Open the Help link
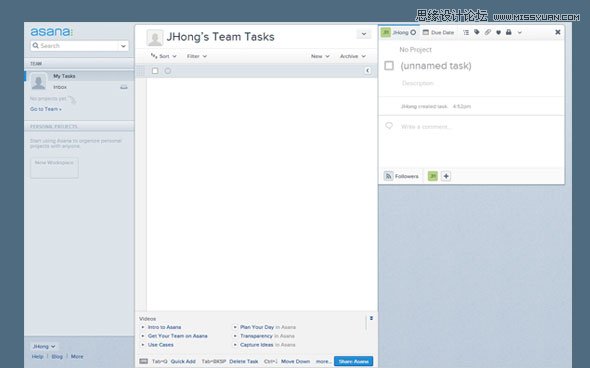This screenshot has width=590, height=368. point(38,356)
